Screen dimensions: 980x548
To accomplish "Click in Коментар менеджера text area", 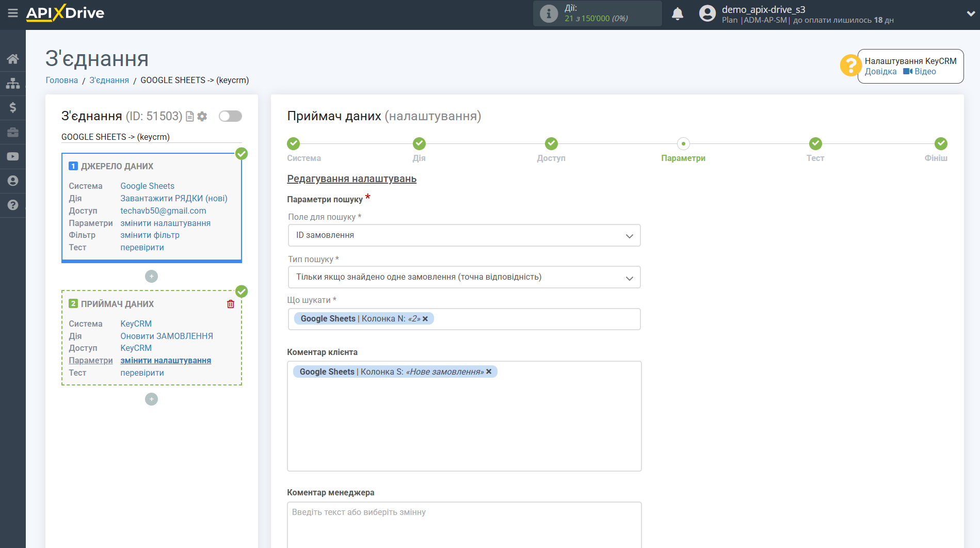I will pyautogui.click(x=464, y=525).
